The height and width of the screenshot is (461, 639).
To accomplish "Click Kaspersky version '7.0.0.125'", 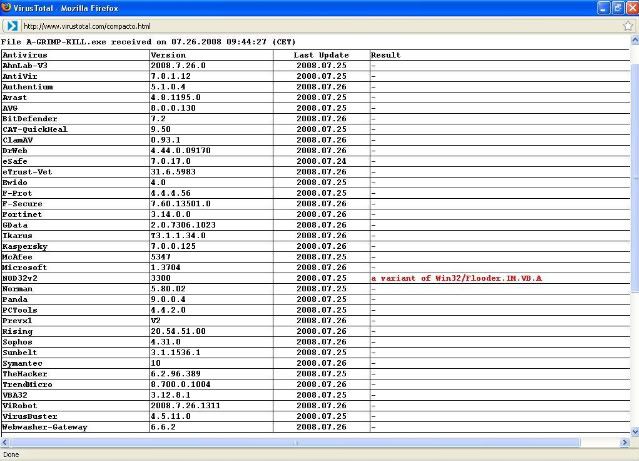I will (173, 246).
